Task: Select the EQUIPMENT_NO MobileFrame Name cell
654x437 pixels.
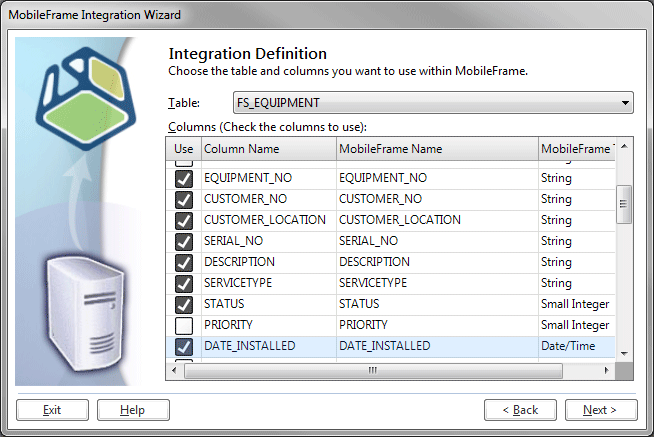Action: pyautogui.click(x=437, y=178)
